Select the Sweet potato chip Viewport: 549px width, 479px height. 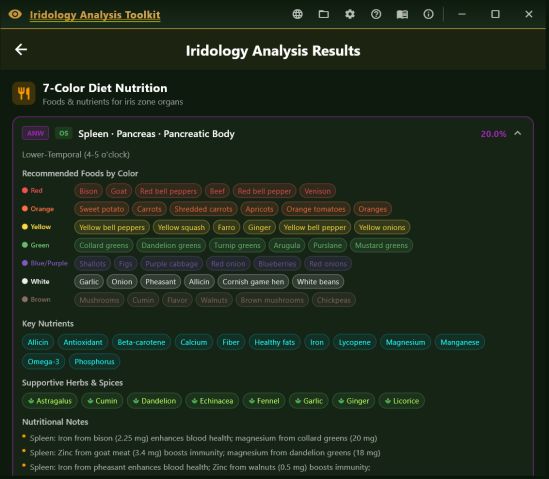tap(102, 209)
